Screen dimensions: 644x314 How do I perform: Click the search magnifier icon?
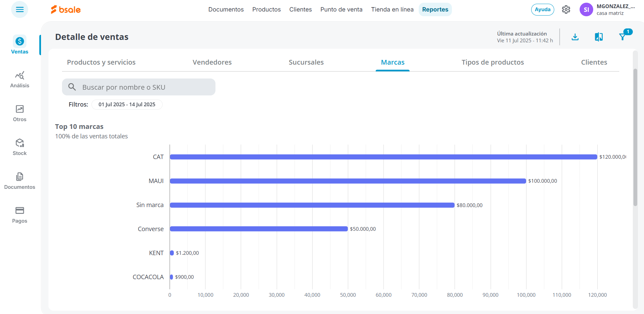(72, 87)
